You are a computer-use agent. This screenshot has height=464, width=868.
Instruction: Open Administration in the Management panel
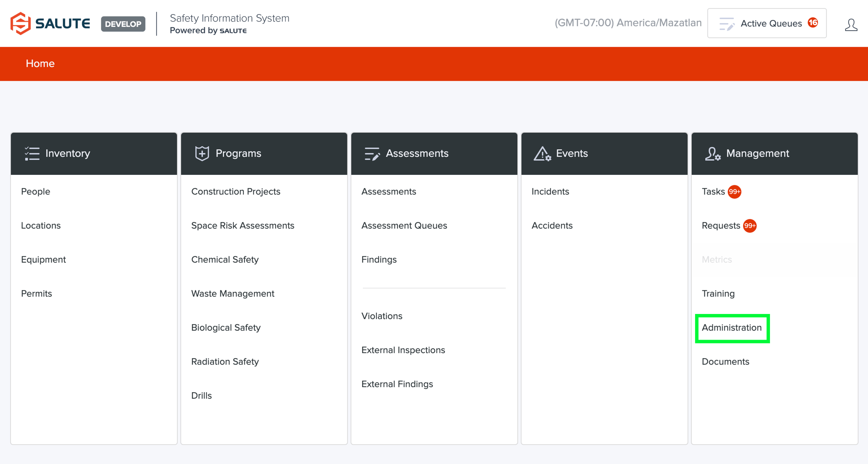click(x=731, y=328)
